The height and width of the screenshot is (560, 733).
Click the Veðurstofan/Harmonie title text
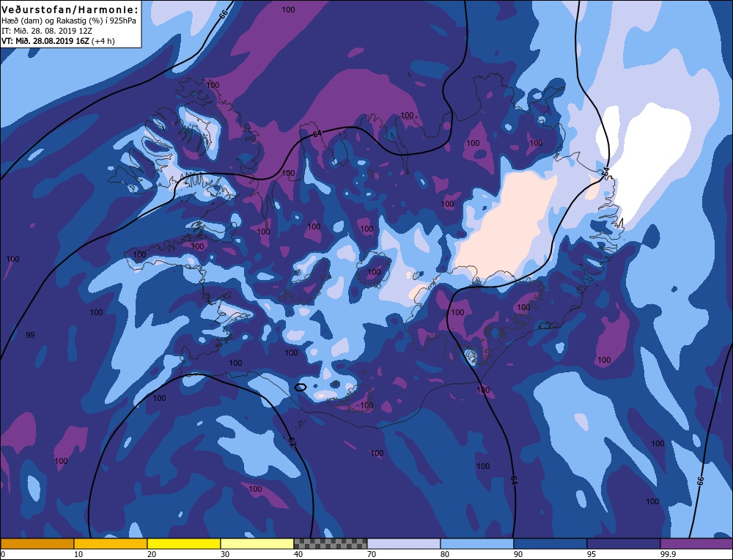70,10
